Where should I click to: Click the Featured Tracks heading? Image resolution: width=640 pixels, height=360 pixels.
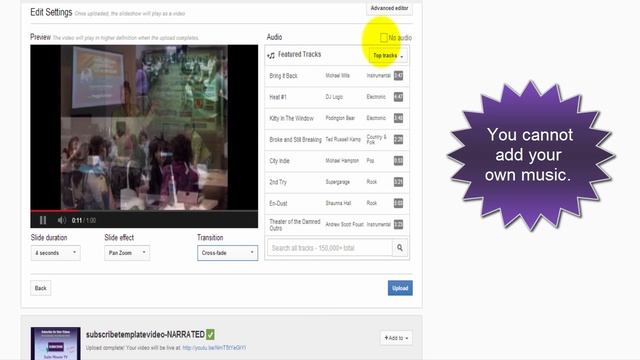[x=299, y=54]
